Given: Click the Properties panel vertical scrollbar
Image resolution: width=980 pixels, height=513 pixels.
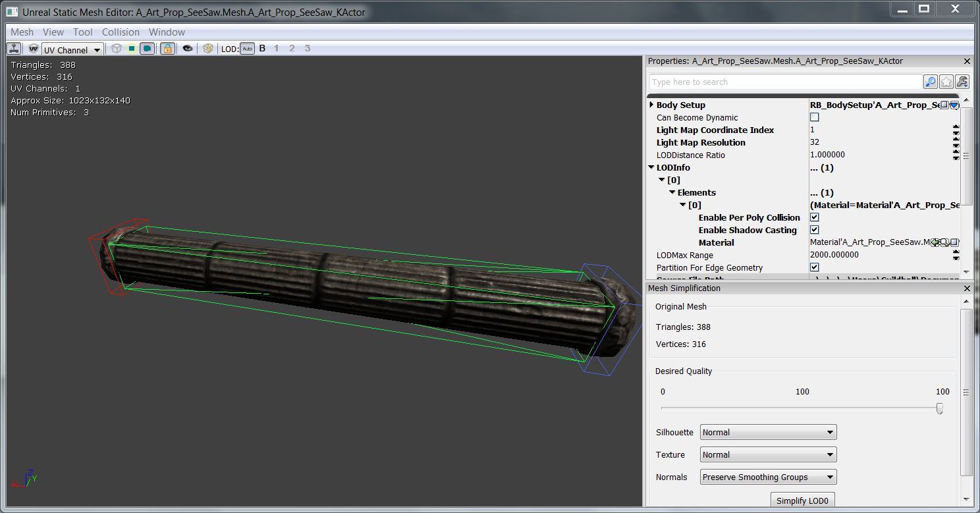Looking at the screenshot, I should click(967, 156).
